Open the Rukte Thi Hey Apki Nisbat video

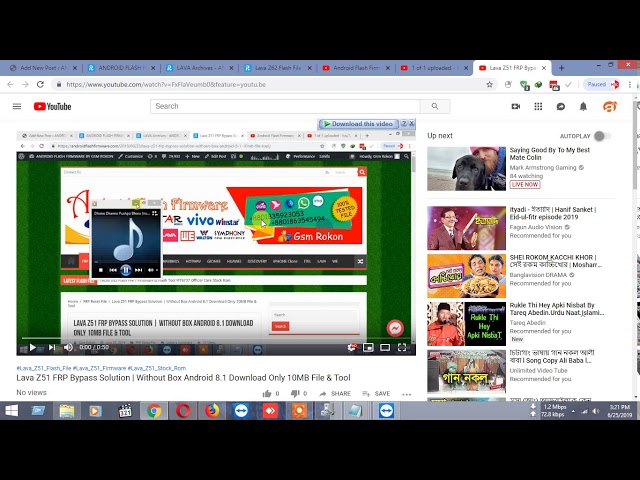coord(466,324)
